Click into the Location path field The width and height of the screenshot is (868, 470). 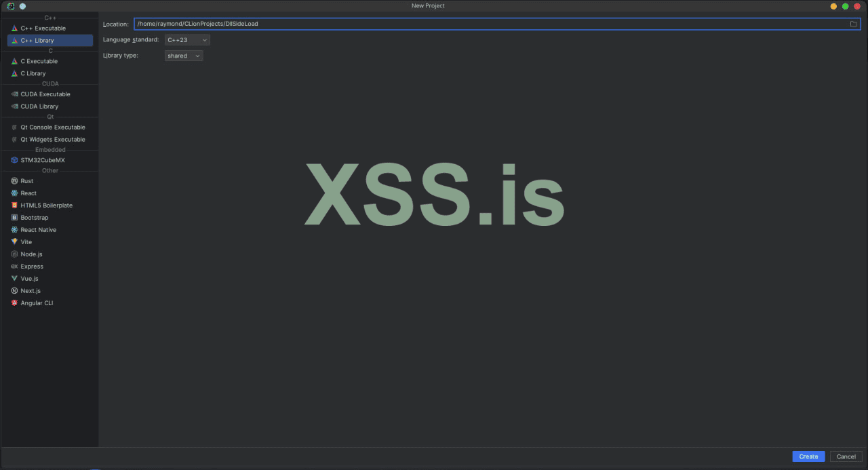click(x=497, y=24)
